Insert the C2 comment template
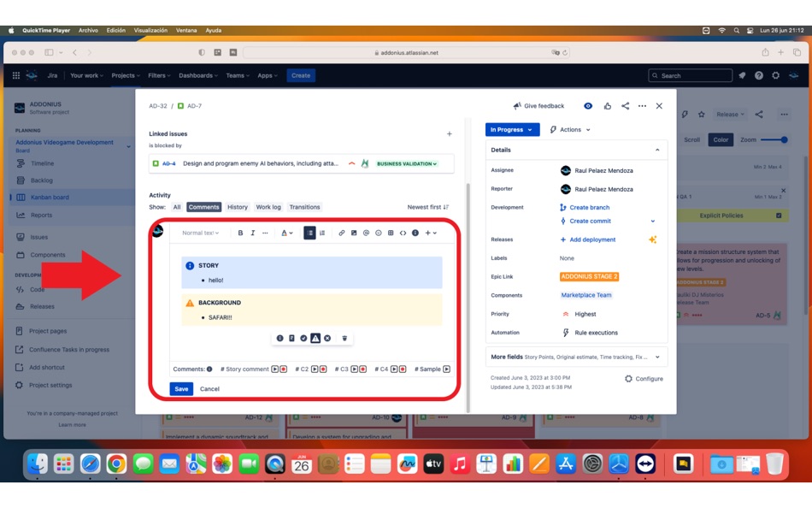 coord(315,369)
